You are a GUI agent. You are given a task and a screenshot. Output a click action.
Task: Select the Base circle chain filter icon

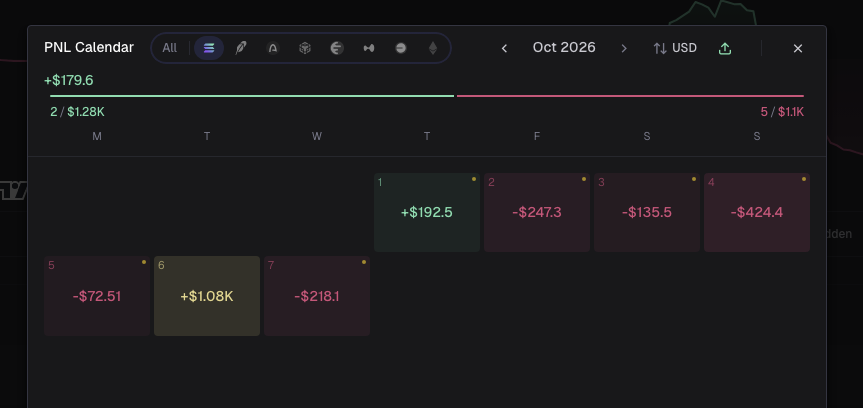[x=401, y=48]
